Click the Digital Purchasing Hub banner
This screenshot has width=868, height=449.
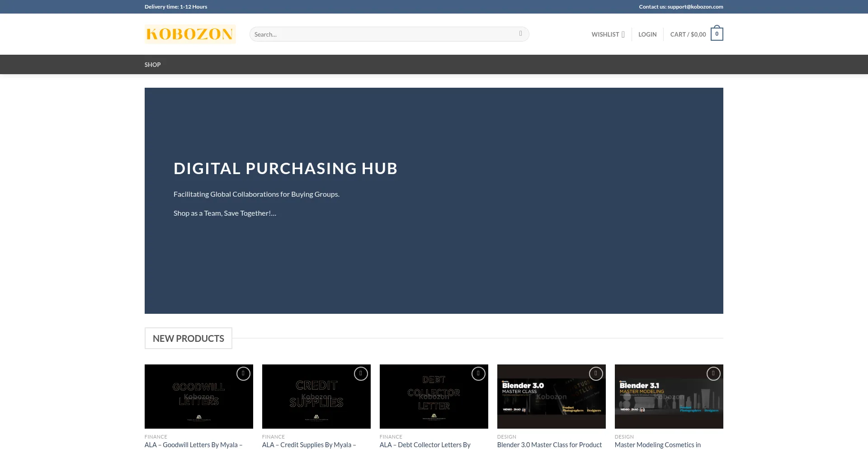pos(434,200)
